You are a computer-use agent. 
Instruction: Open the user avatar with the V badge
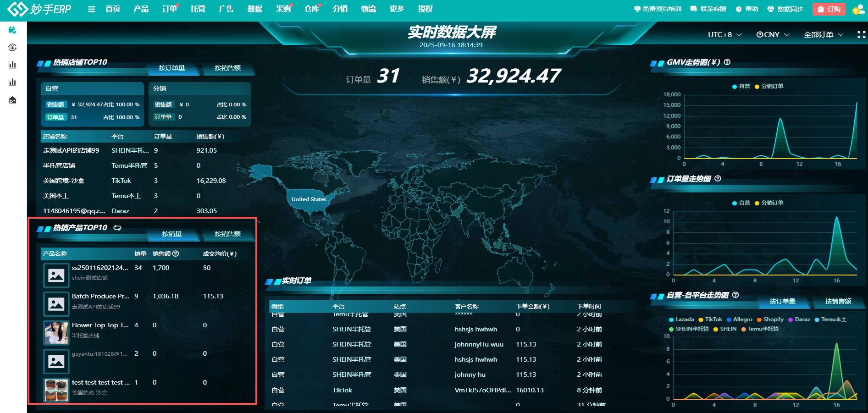(858, 9)
